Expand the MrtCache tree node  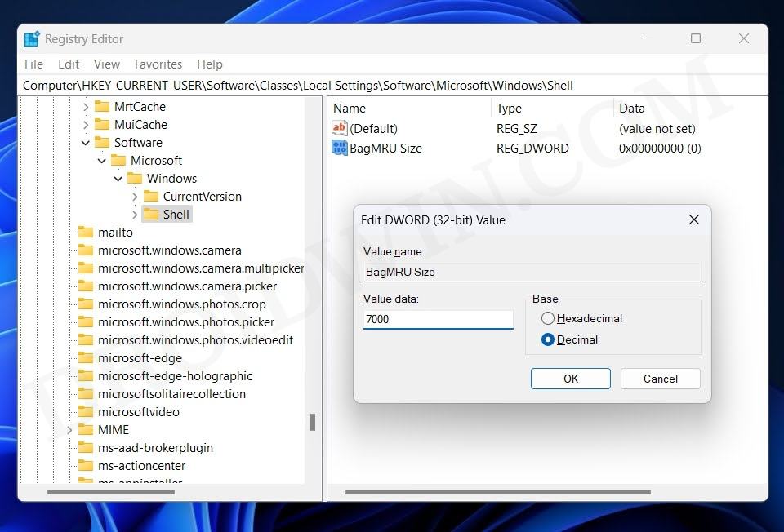pos(85,106)
